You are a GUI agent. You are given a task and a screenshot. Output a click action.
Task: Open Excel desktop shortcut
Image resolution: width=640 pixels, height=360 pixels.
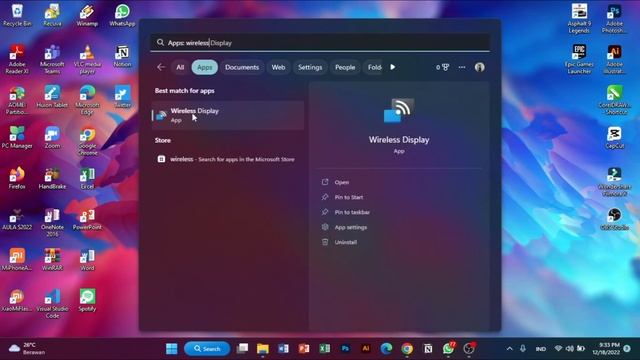tap(87, 178)
